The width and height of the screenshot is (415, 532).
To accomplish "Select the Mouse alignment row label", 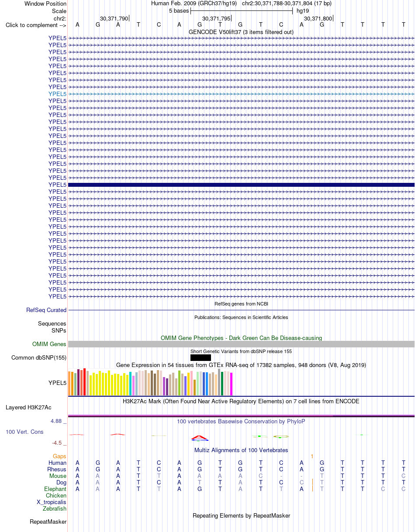I will [58, 476].
